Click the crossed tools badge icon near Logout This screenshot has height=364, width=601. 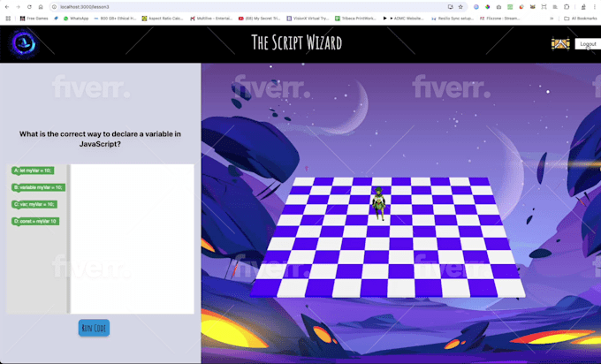(x=560, y=44)
